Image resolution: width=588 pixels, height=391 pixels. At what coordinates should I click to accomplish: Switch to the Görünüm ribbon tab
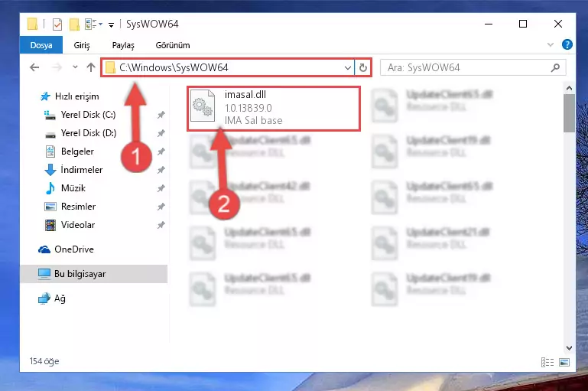click(x=173, y=45)
